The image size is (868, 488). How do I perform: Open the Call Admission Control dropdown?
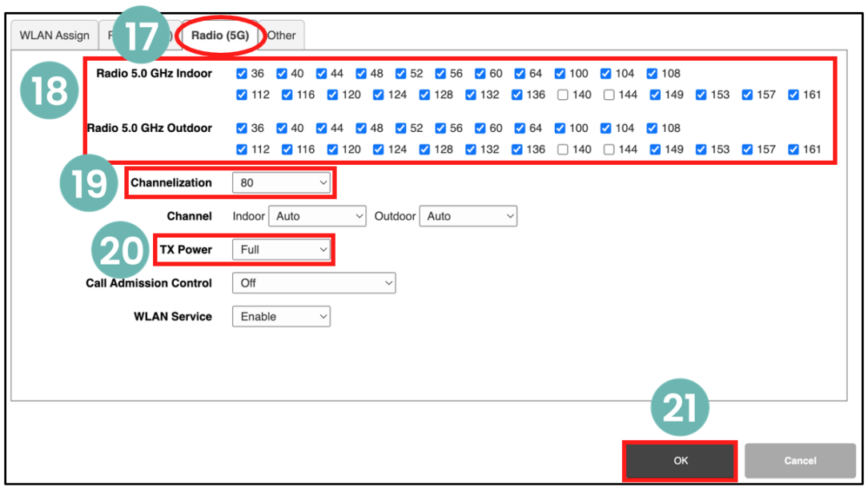click(314, 283)
